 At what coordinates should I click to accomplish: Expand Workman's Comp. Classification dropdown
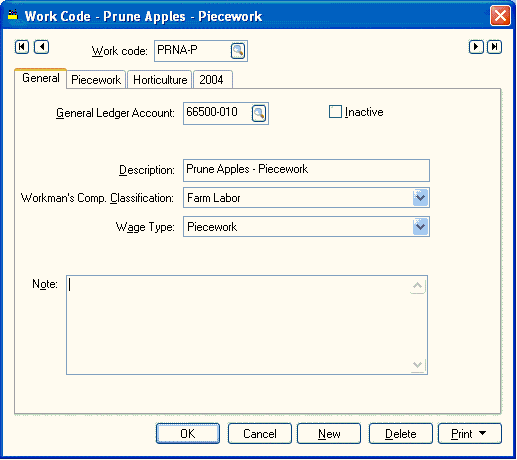pyautogui.click(x=421, y=198)
